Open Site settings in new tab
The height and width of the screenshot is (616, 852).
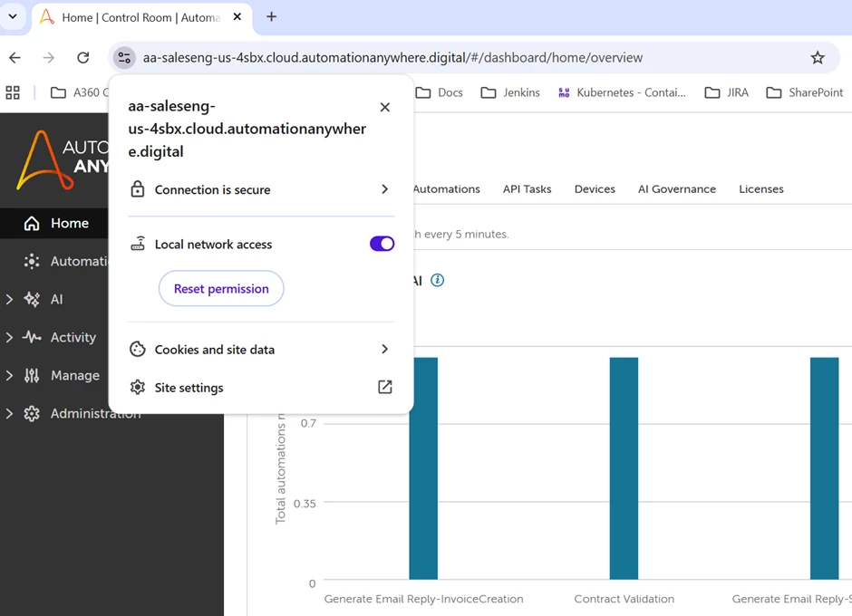coord(261,388)
